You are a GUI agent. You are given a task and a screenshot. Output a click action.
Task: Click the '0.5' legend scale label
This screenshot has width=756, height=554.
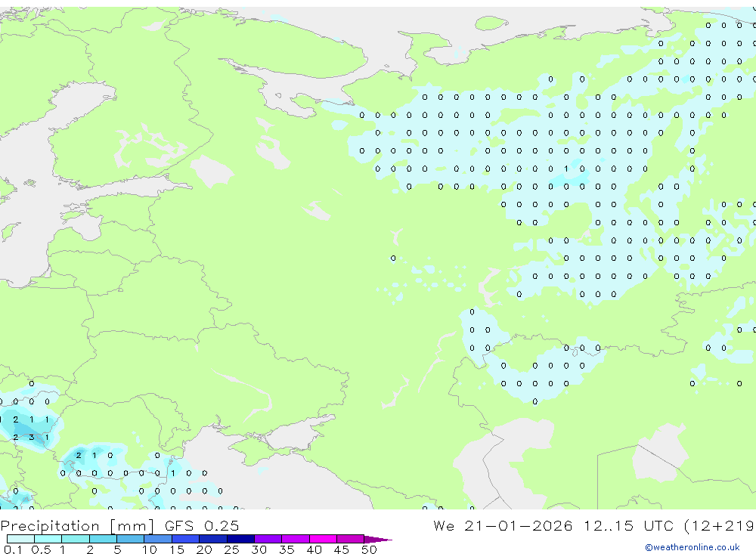pyautogui.click(x=41, y=549)
